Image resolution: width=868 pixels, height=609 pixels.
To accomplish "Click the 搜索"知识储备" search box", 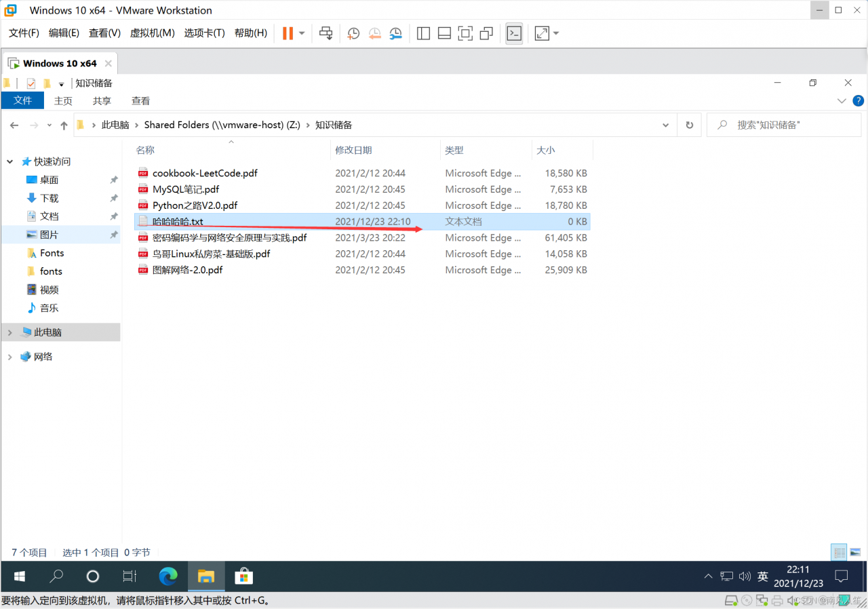I will [x=785, y=125].
